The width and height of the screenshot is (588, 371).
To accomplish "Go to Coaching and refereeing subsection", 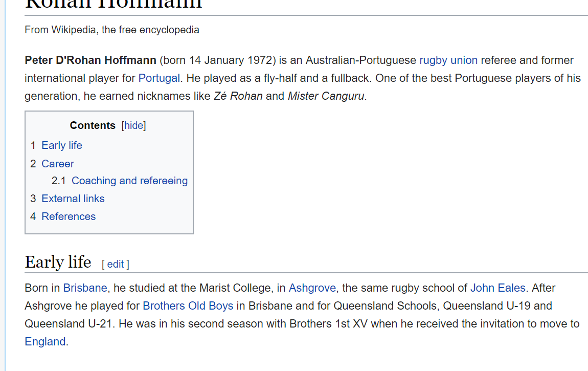I will click(129, 181).
